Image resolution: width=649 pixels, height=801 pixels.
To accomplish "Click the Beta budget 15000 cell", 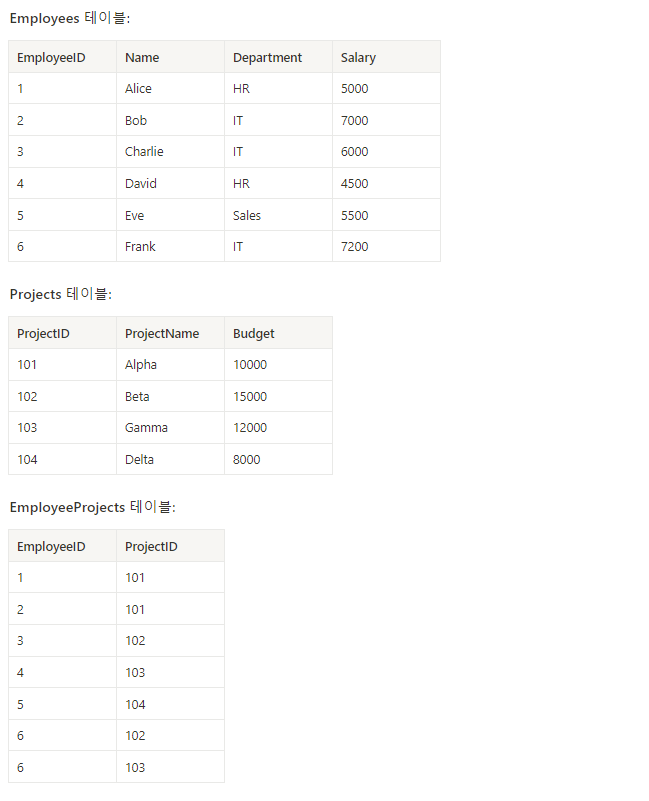I will click(x=278, y=396).
